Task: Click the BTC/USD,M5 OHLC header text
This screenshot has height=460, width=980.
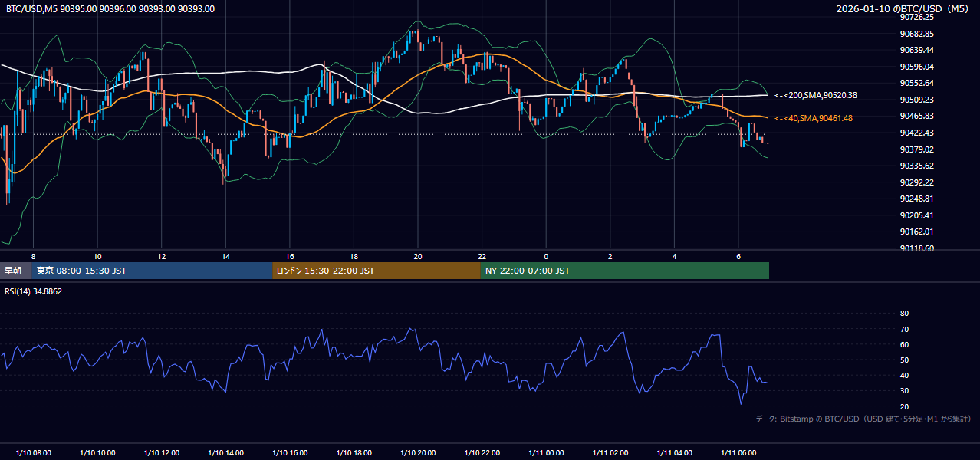Action: [110, 8]
